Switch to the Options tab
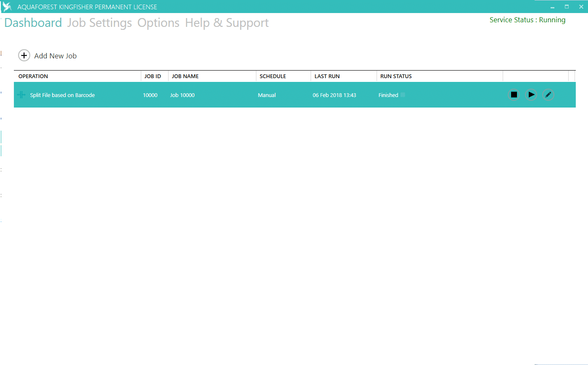 [x=158, y=23]
